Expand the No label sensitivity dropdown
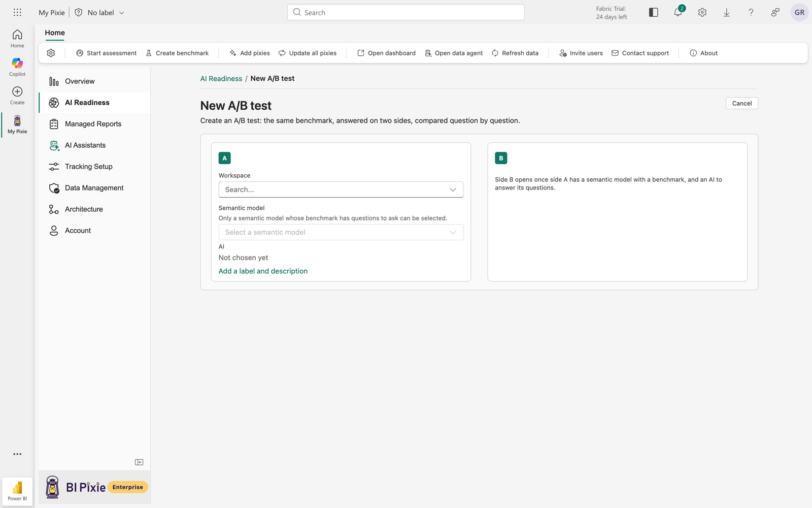The height and width of the screenshot is (508, 812). coord(99,12)
